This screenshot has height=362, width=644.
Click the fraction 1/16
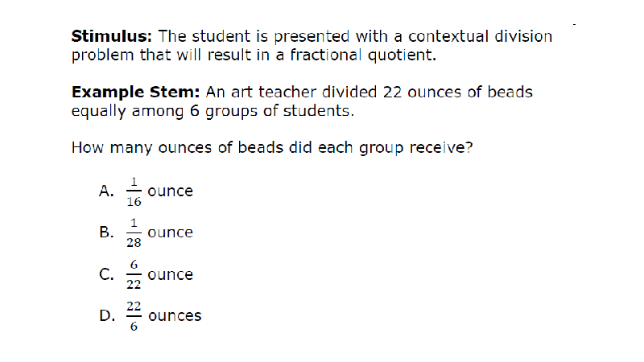point(134,191)
